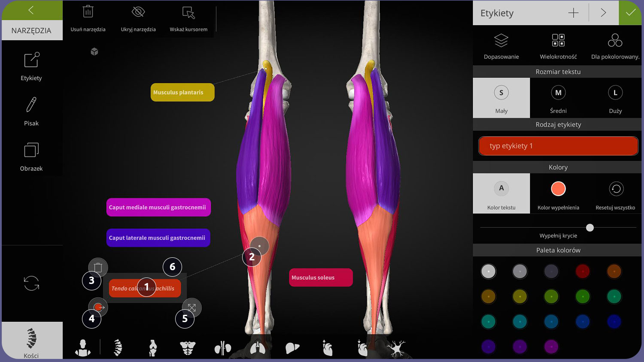Go back using the green arrow
Screen dimensions: 644x362
(x=31, y=10)
